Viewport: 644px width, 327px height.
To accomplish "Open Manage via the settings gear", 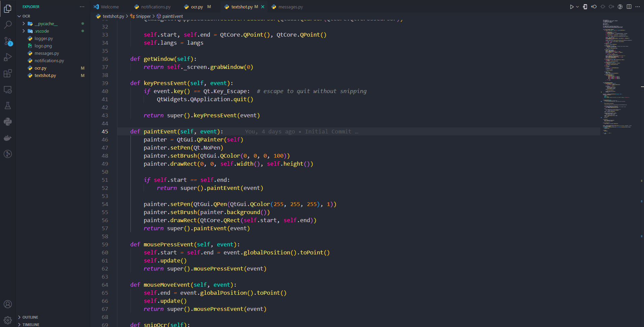I will click(x=8, y=320).
